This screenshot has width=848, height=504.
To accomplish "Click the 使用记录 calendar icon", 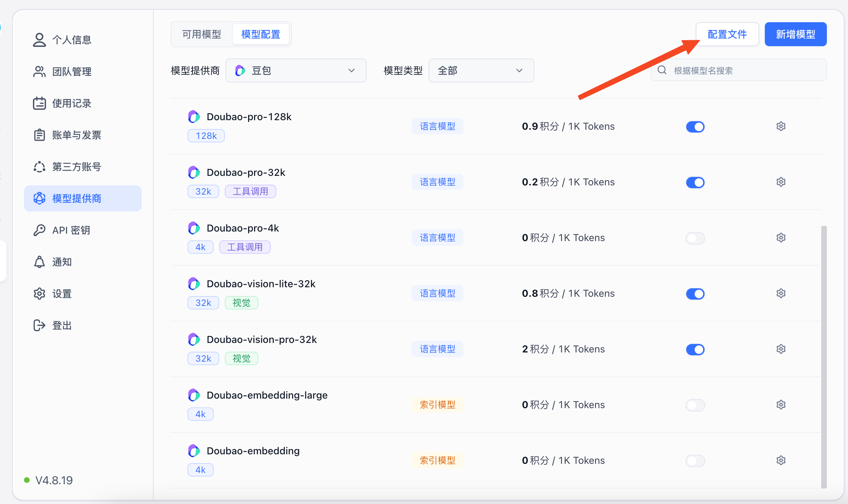I will tap(39, 103).
